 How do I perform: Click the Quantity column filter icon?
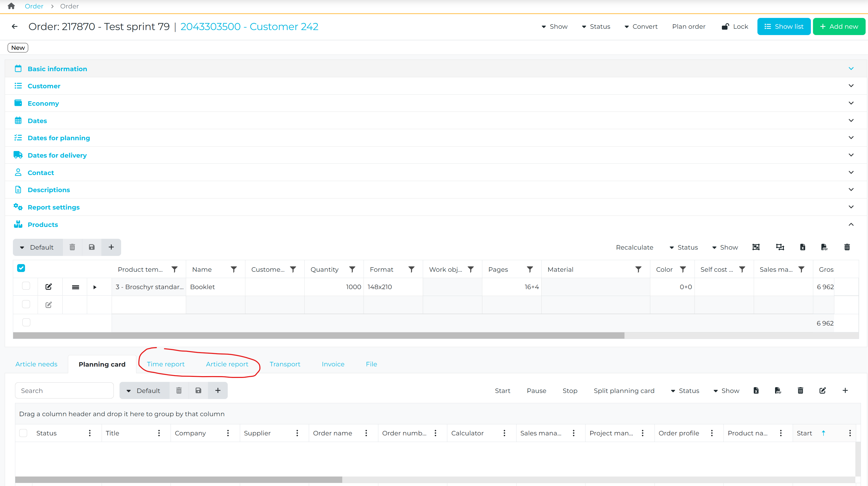pos(352,269)
